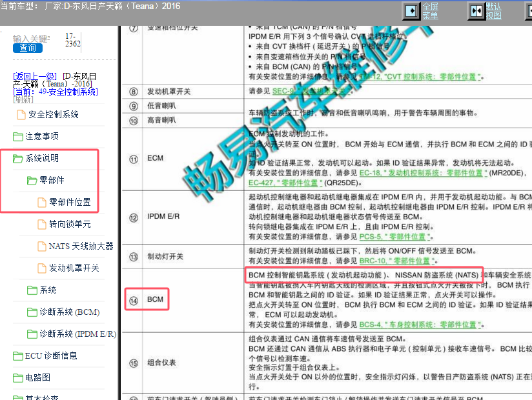Open NATS 天线放大器 page
The image size is (532, 400).
[81, 246]
